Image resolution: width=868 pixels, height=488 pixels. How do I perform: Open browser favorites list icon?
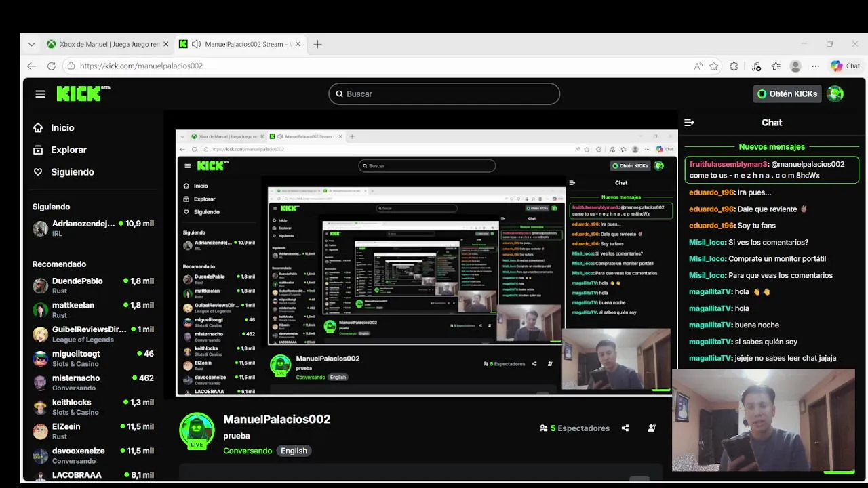point(776,66)
